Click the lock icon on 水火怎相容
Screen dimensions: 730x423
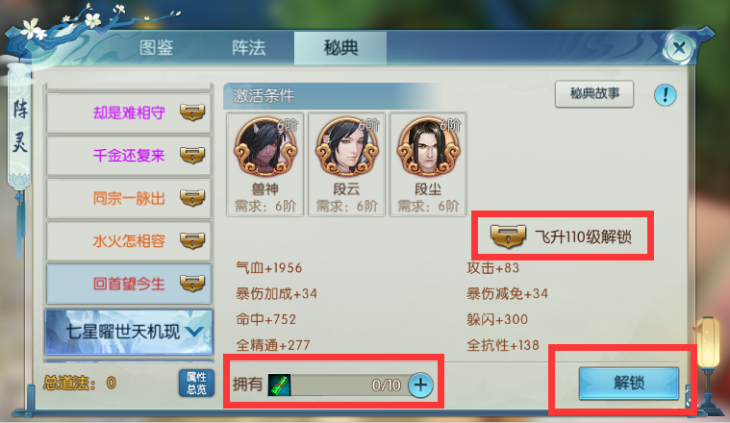click(192, 241)
